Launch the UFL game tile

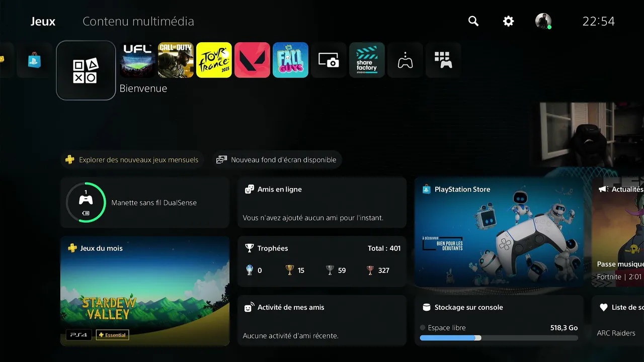click(138, 60)
